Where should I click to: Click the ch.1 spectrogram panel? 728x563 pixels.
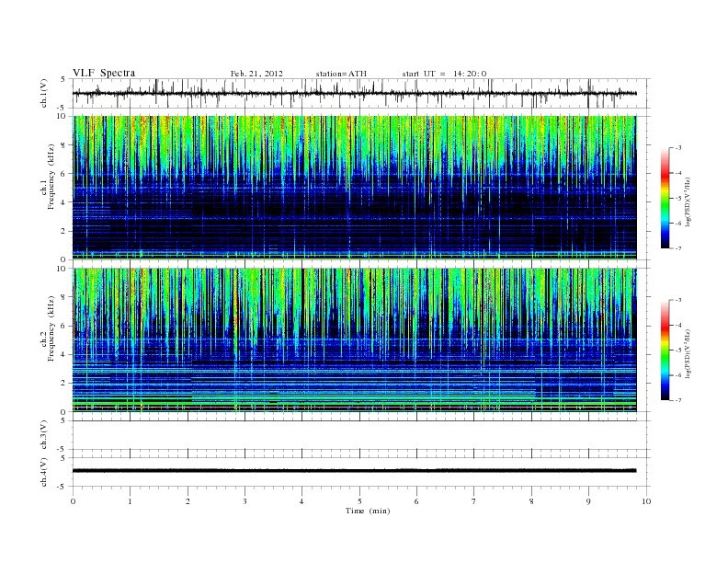click(x=354, y=188)
